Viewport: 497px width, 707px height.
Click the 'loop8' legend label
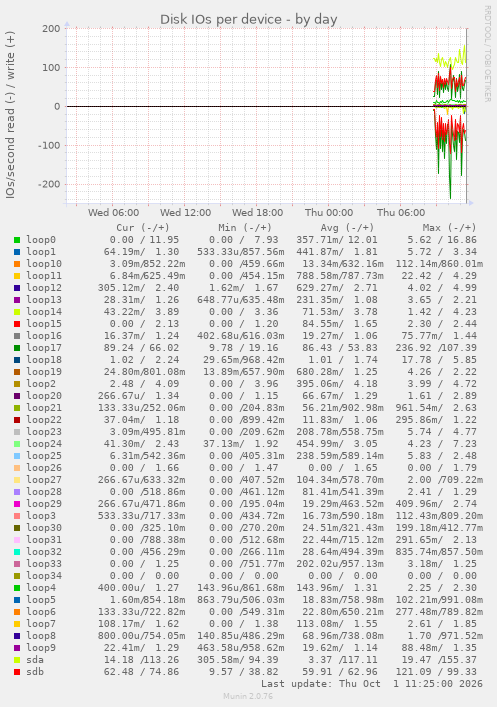tap(41, 636)
